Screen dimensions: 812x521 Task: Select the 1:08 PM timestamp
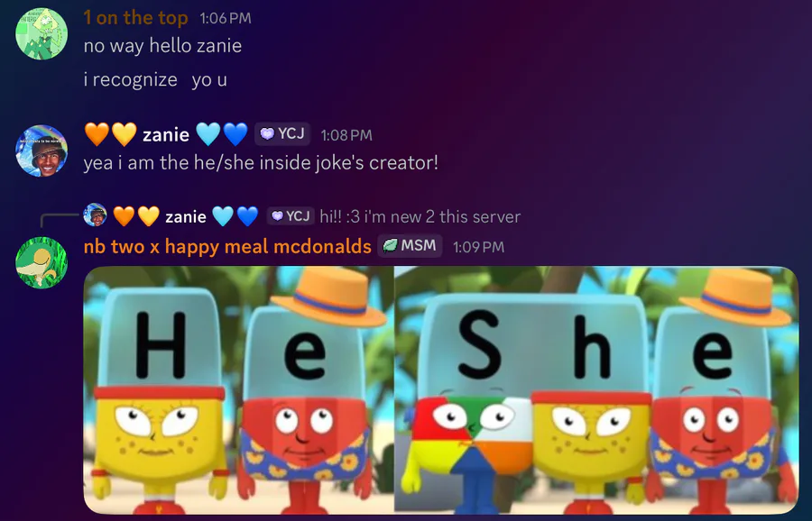tap(346, 135)
